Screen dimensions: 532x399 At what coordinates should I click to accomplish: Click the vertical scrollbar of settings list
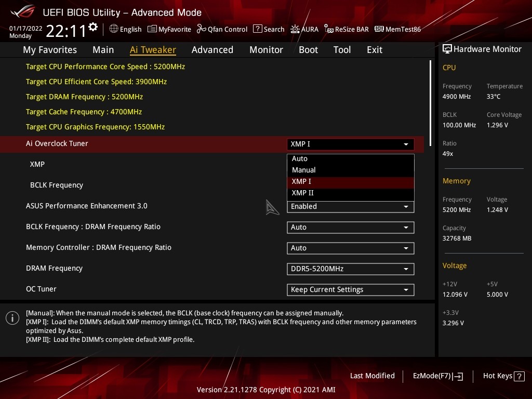point(430,99)
